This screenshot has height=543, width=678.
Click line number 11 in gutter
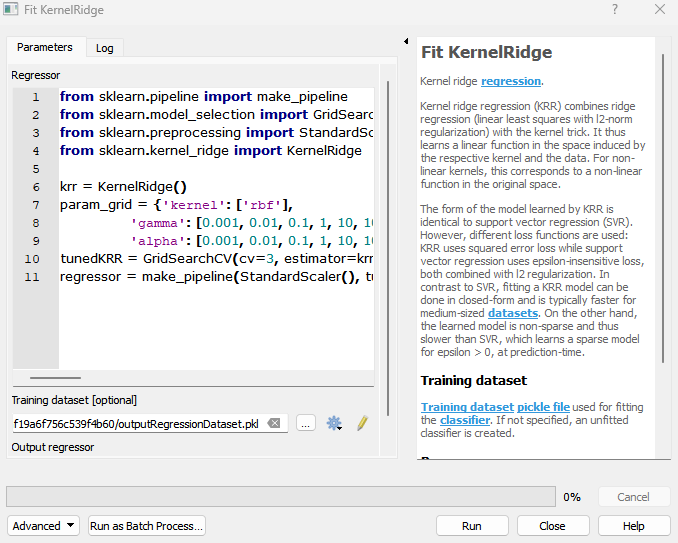click(32, 277)
